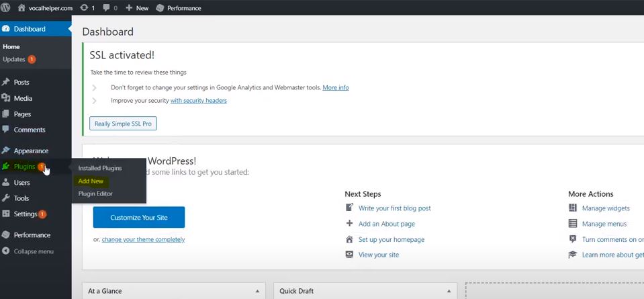This screenshot has height=299, width=644.
Task: Click Add an About page link
Action: (387, 224)
